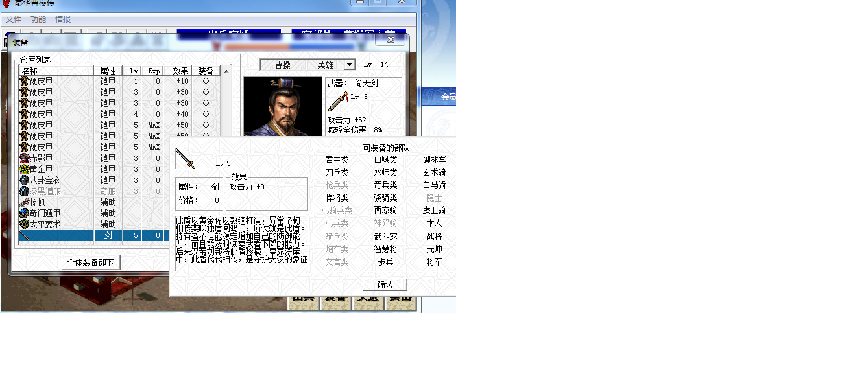Click the 曹操 character name button
Viewport: 868px width, 392px height.
point(283,65)
